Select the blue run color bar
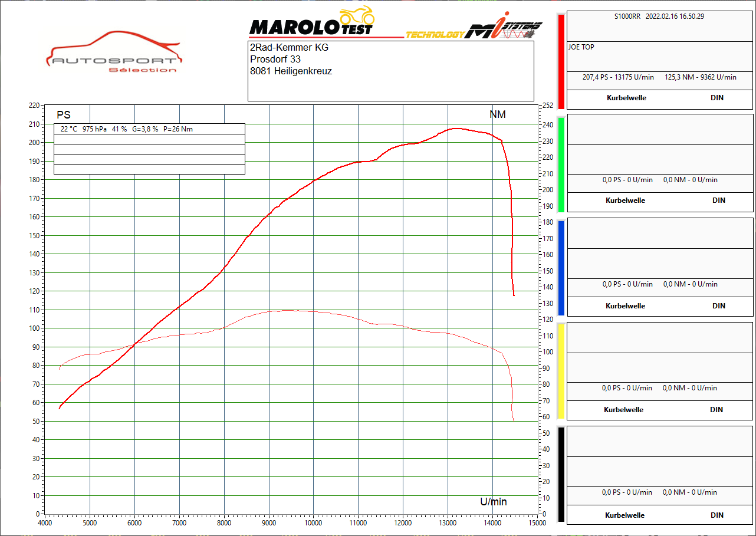Viewport: 756px width, 536px height. point(561,268)
